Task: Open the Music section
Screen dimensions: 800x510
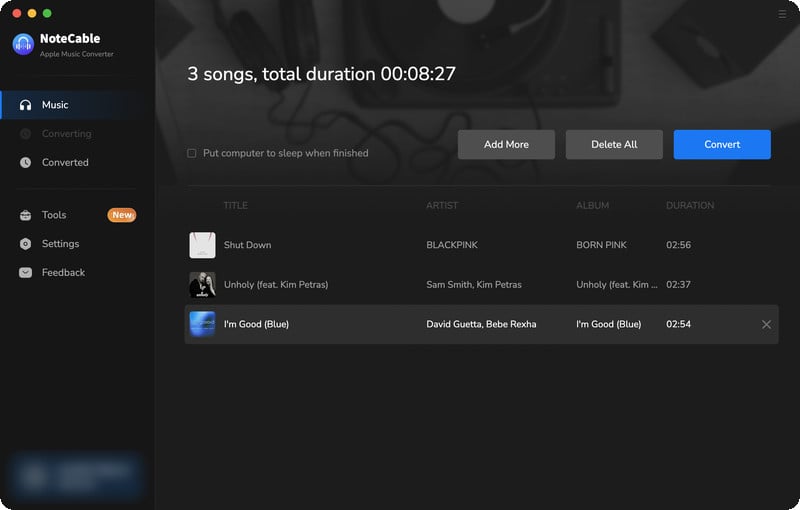Action: (78, 105)
